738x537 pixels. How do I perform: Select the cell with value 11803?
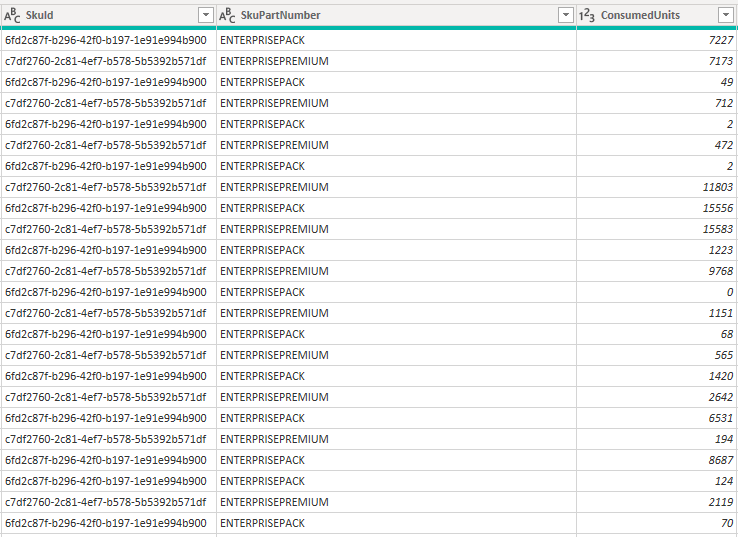pyautogui.click(x=657, y=187)
